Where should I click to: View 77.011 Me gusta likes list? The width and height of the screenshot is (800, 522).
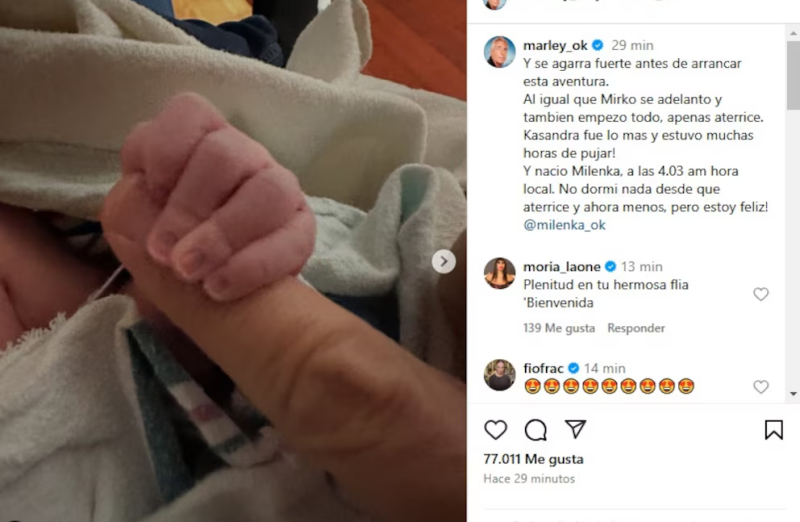pos(534,459)
